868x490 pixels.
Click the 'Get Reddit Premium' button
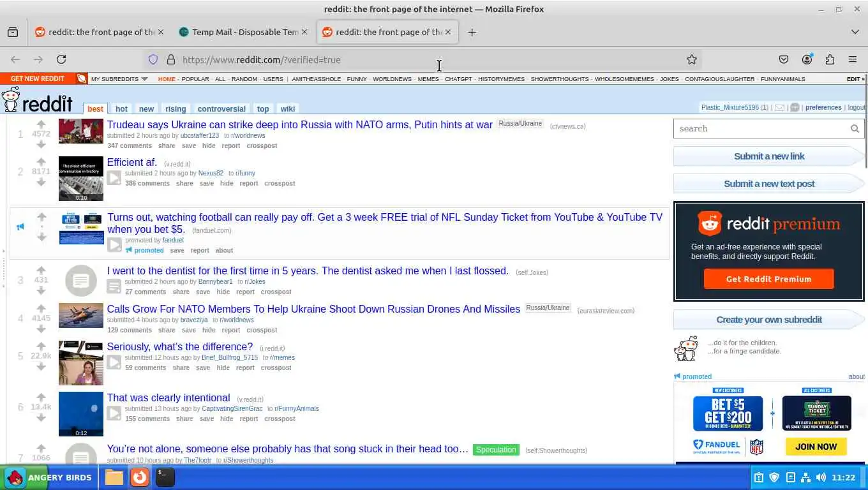point(768,279)
